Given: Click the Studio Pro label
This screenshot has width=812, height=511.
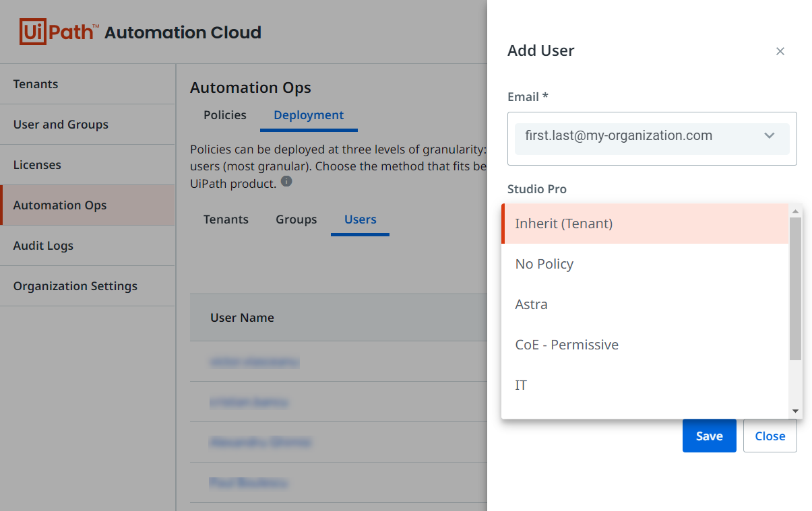Looking at the screenshot, I should pyautogui.click(x=536, y=189).
